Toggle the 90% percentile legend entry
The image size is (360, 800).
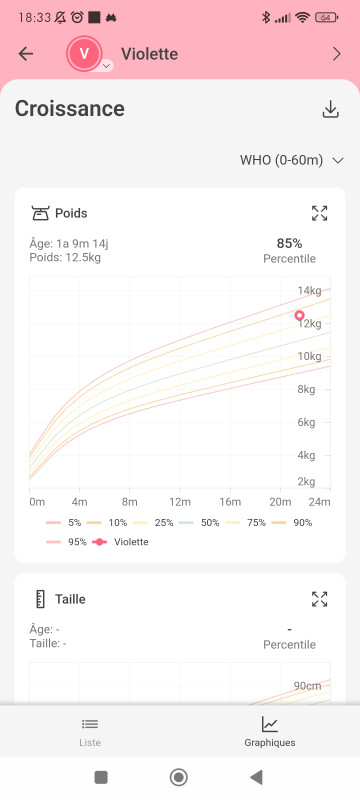(292, 522)
